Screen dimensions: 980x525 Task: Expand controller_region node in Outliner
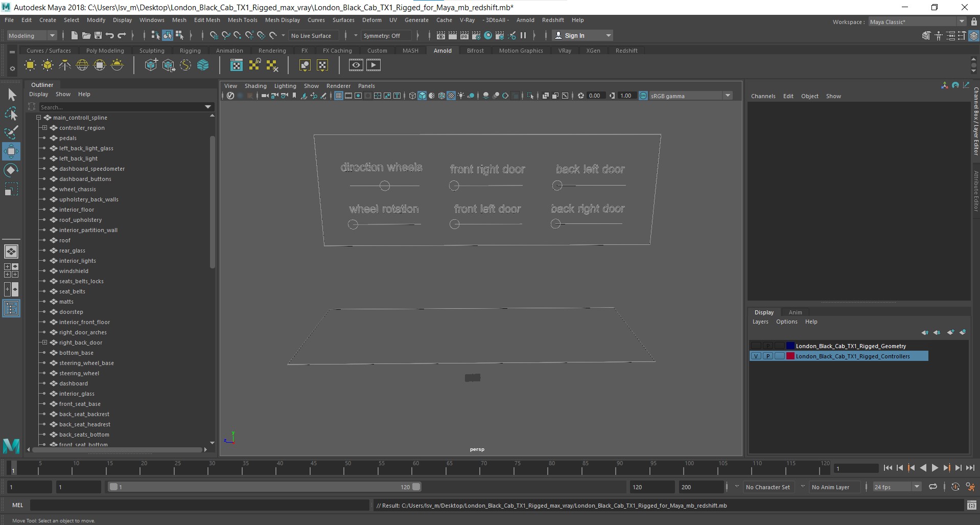coord(44,128)
